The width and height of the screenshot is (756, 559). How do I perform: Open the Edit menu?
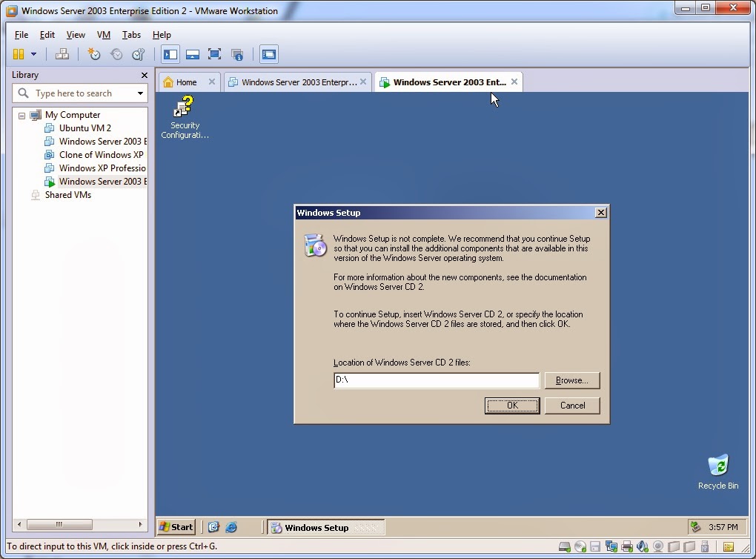pos(47,35)
